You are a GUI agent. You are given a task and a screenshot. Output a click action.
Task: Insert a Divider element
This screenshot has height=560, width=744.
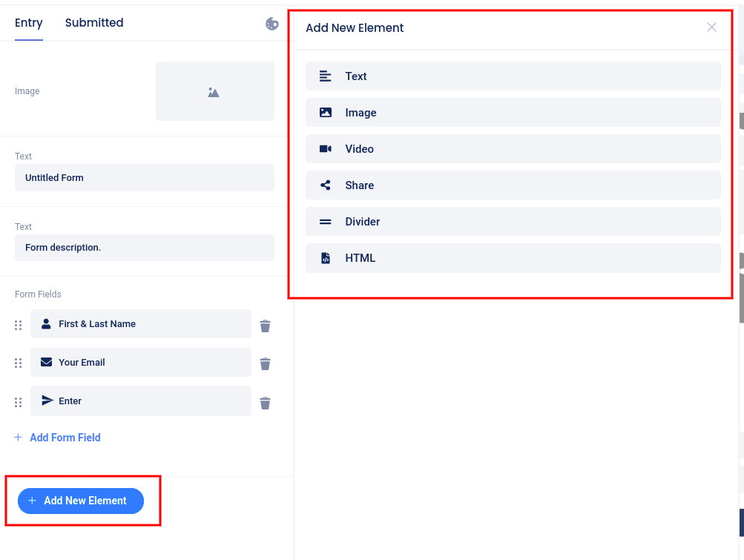coord(513,222)
